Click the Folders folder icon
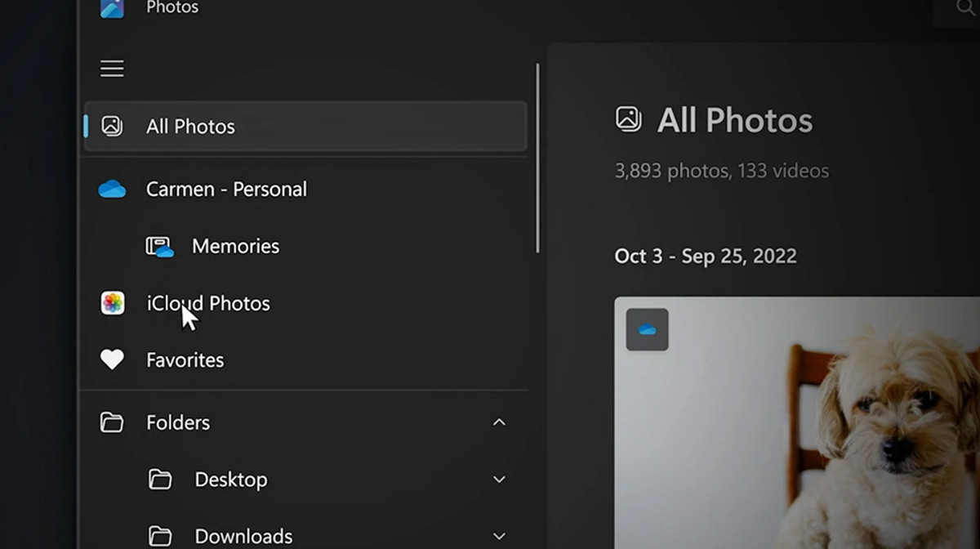The width and height of the screenshot is (980, 549). pos(111,422)
